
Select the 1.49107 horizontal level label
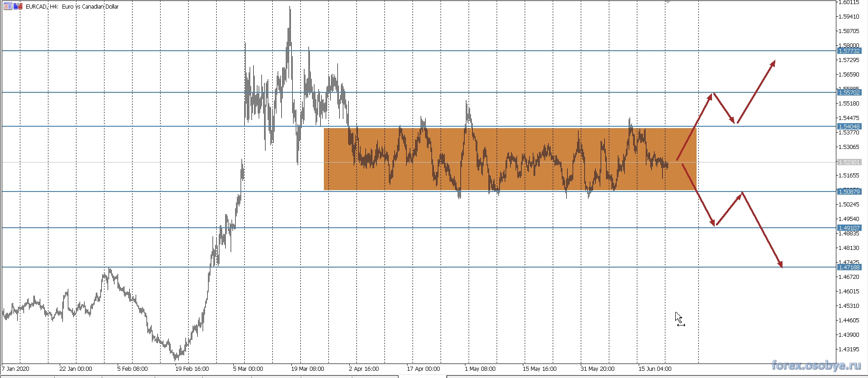coord(849,228)
